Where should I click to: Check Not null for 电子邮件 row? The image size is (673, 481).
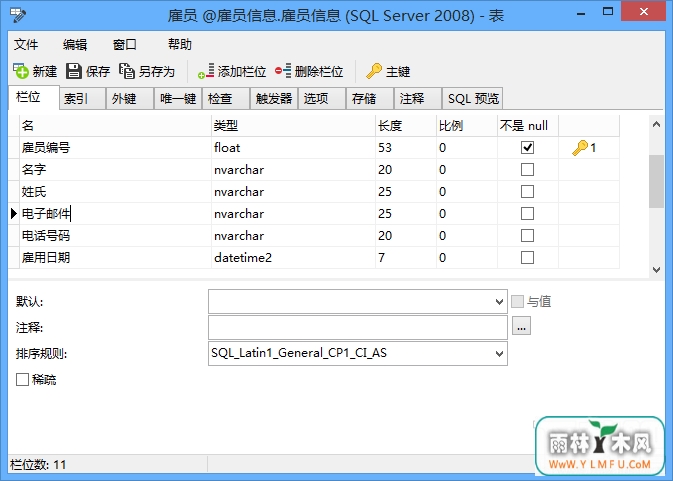[527, 213]
